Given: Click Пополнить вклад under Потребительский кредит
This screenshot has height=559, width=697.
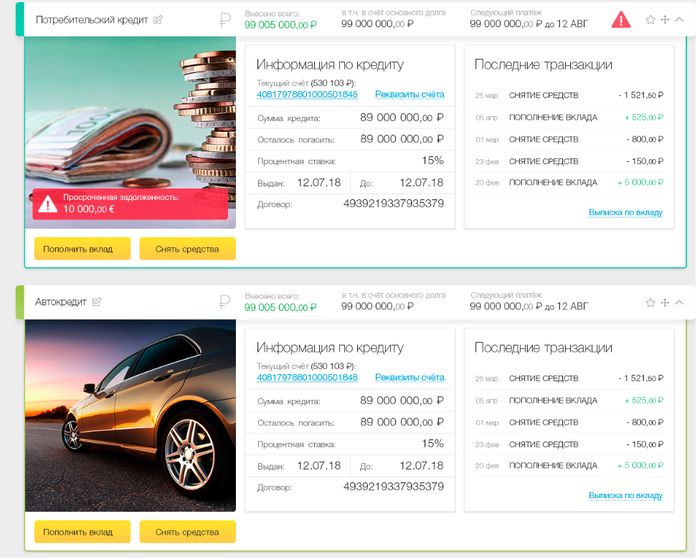Looking at the screenshot, I should (82, 249).
